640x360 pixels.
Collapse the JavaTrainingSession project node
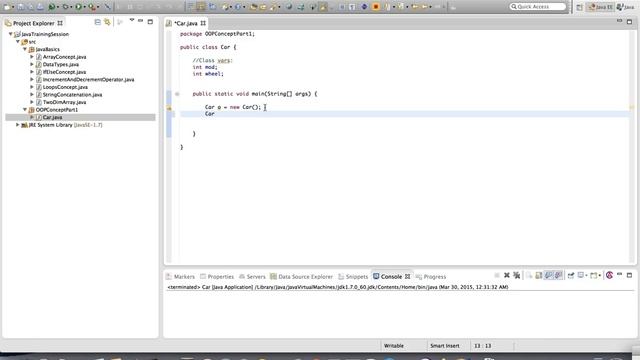tap(11, 34)
